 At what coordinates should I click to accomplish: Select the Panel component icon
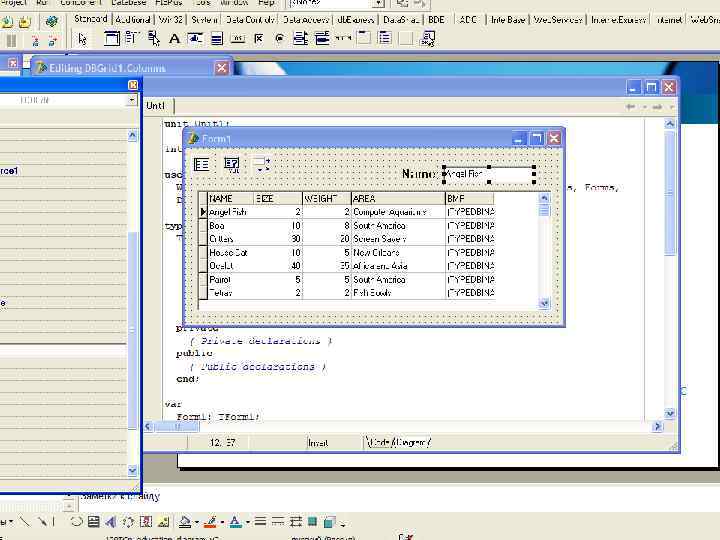[406, 39]
